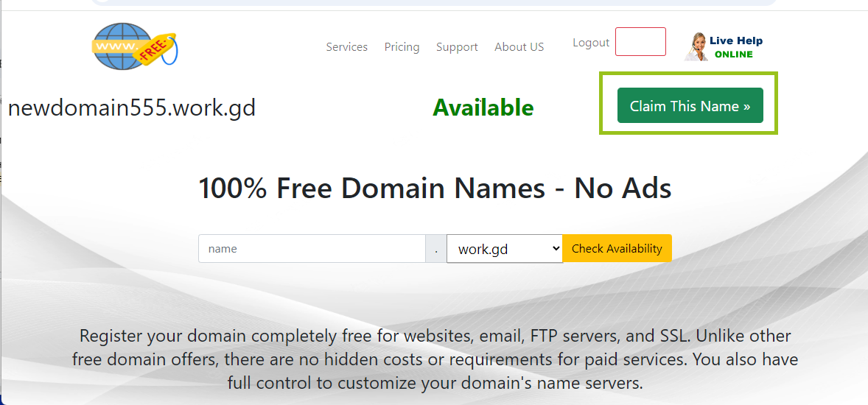Click the green Available status label
Image resolution: width=868 pixels, height=405 pixels.
pos(483,108)
